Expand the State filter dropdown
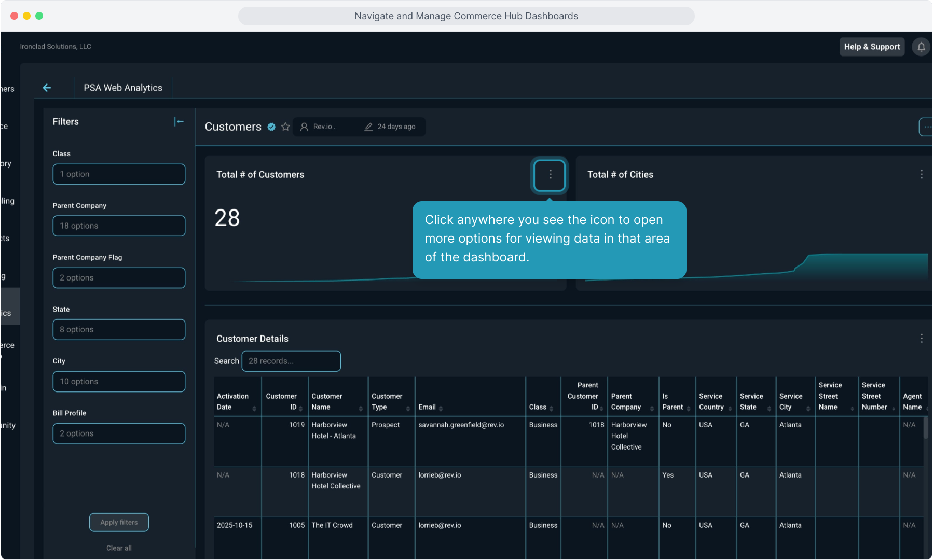Image resolution: width=933 pixels, height=560 pixels. pos(119,330)
